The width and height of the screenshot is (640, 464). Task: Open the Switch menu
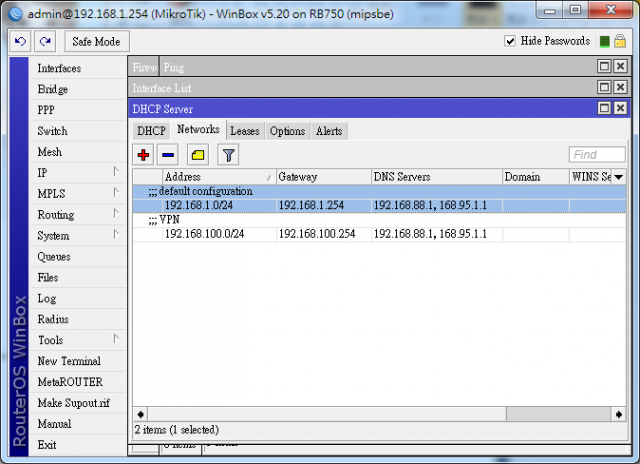point(78,131)
